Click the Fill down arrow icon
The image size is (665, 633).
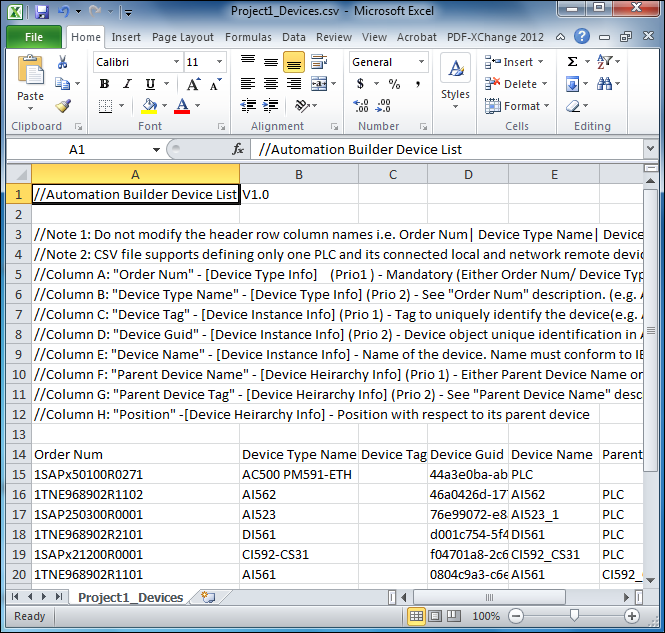[572, 84]
